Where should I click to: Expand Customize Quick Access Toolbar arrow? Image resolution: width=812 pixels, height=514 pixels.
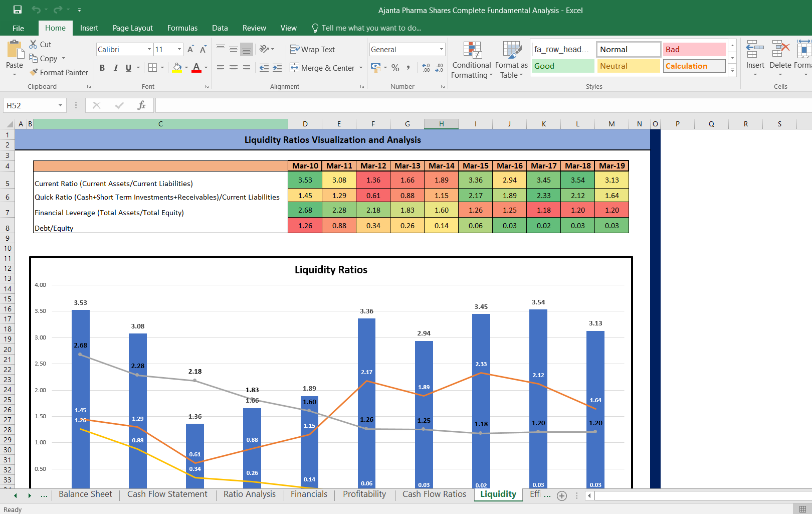(79, 10)
